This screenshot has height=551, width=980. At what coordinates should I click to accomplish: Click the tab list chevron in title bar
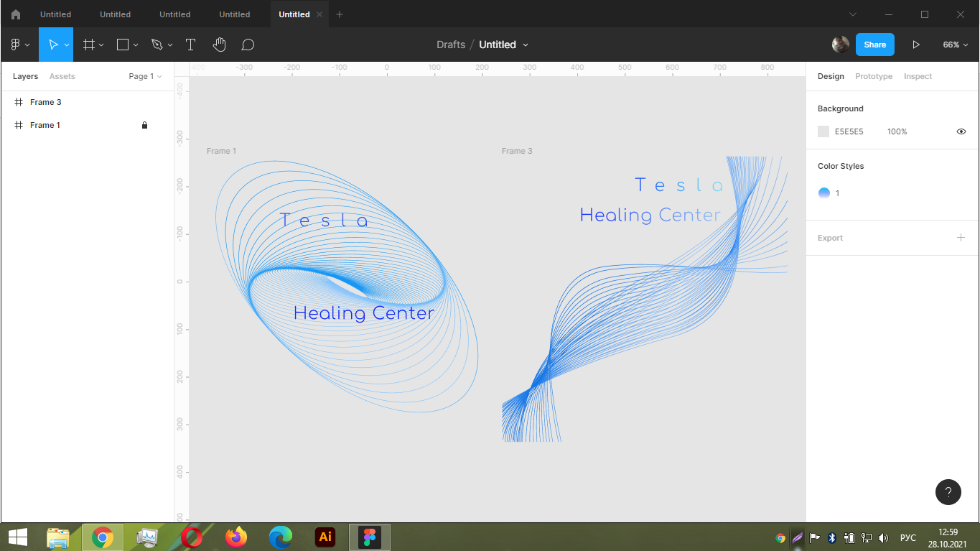tap(853, 14)
